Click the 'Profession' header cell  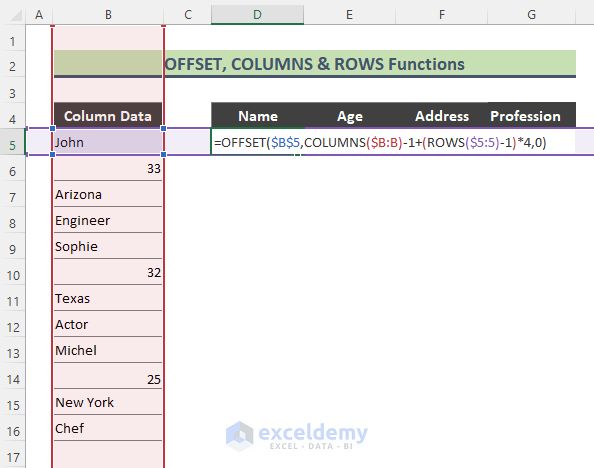(531, 116)
